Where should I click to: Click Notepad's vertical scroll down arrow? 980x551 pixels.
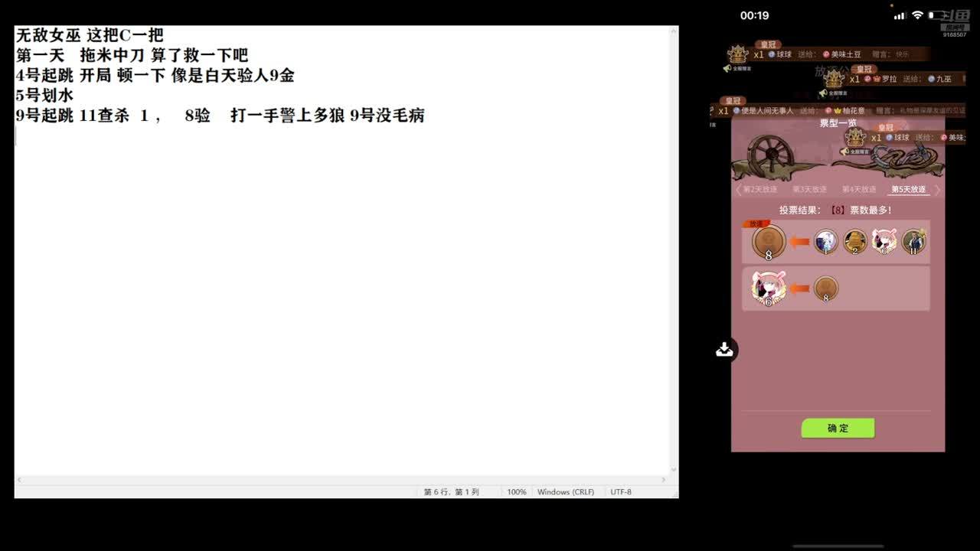(x=674, y=470)
